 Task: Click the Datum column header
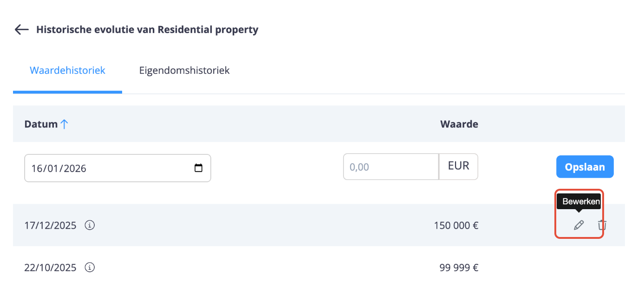pos(41,124)
